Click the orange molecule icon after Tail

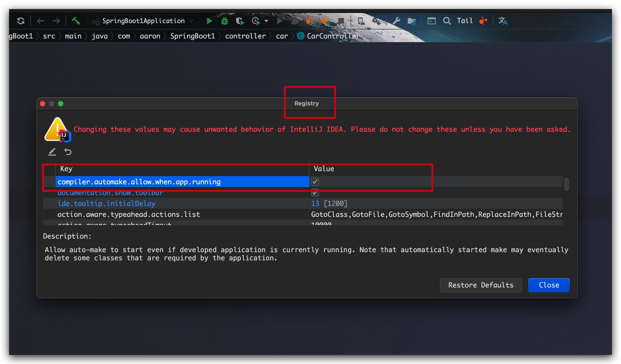[x=483, y=21]
